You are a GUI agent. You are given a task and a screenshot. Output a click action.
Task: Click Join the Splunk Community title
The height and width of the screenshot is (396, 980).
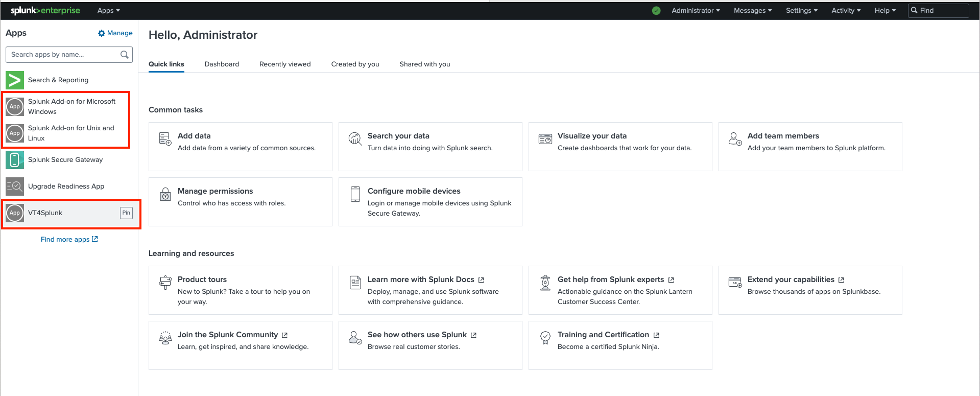pos(228,335)
